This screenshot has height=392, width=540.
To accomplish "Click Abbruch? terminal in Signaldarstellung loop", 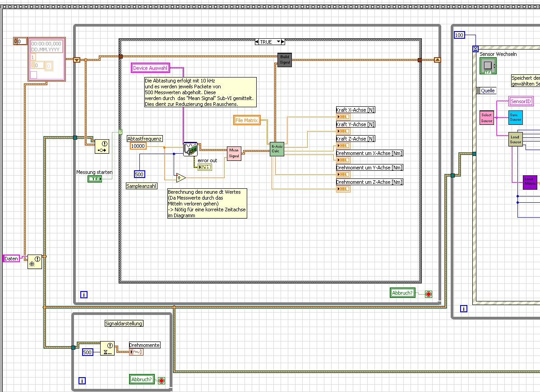I will point(141,379).
